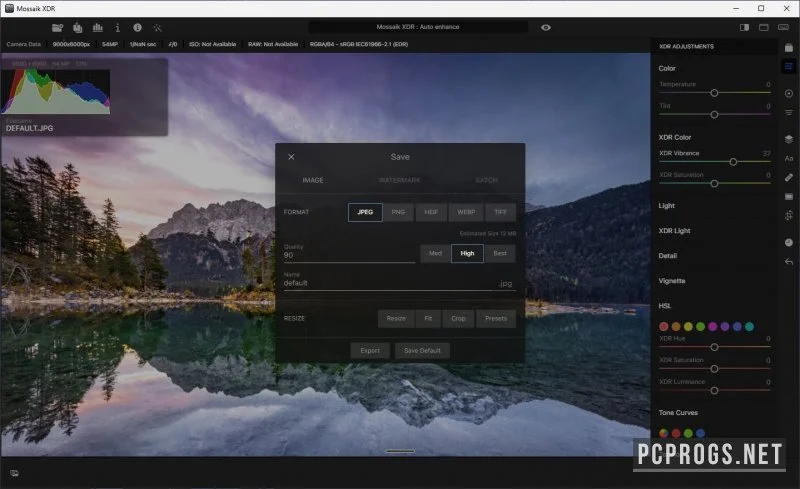Click the Fit button
Screen dimensions: 800x489
[x=428, y=319]
